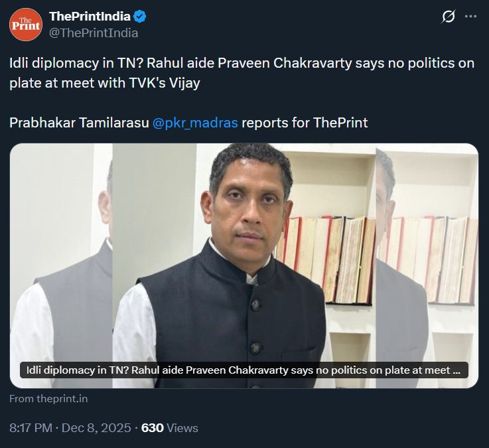
Task: Open the three-dot more options menu
Action: click(x=470, y=17)
